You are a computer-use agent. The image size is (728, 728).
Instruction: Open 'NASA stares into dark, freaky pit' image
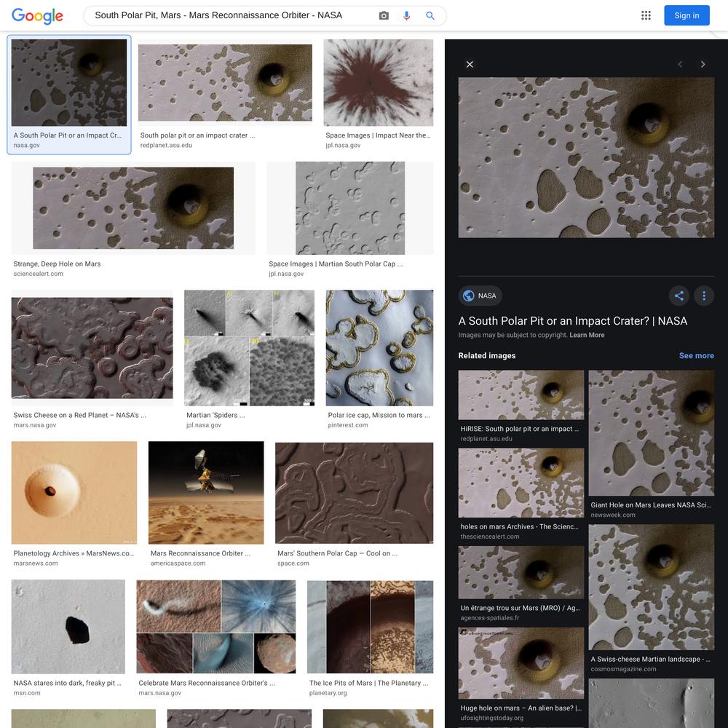(68, 626)
